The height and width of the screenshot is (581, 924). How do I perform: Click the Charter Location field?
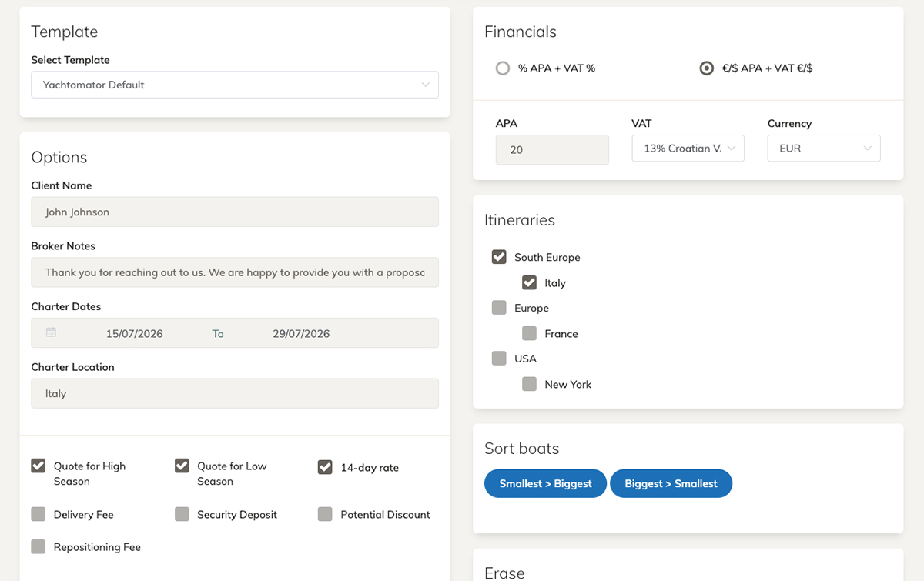pyautogui.click(x=235, y=393)
